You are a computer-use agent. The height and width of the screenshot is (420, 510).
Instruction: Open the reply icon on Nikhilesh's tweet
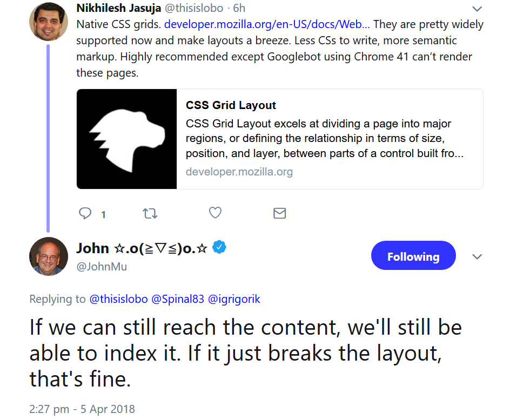click(x=85, y=213)
